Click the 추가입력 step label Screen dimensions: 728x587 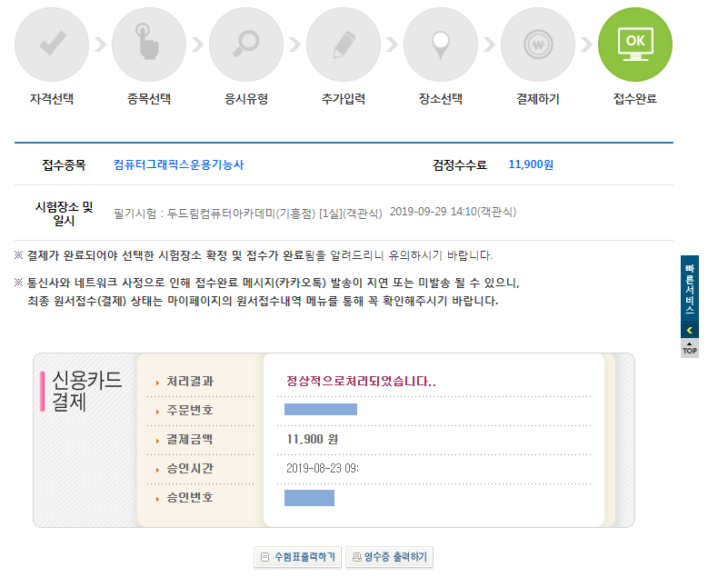click(344, 99)
